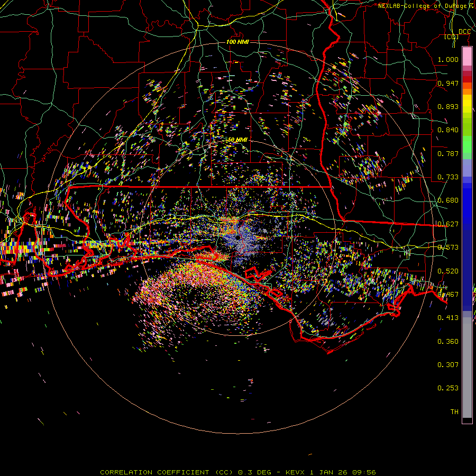The image size is (476, 476).
Task: Pick the pink band at the top of the color bar
Action: pos(467,56)
